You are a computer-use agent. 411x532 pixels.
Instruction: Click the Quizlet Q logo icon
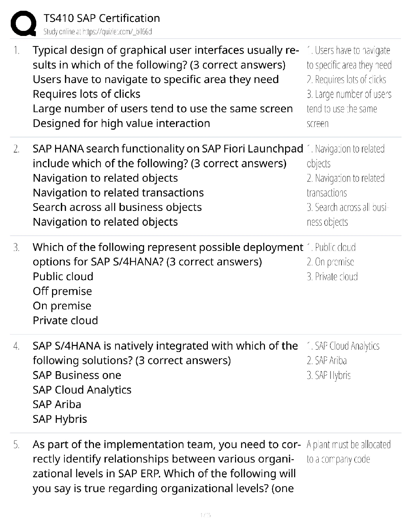[x=24, y=23]
